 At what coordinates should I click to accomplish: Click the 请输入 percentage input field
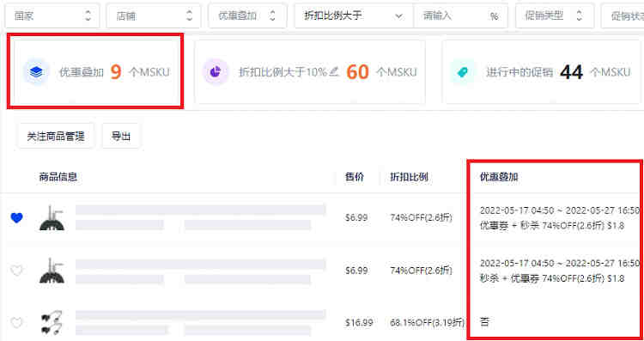pyautogui.click(x=460, y=16)
